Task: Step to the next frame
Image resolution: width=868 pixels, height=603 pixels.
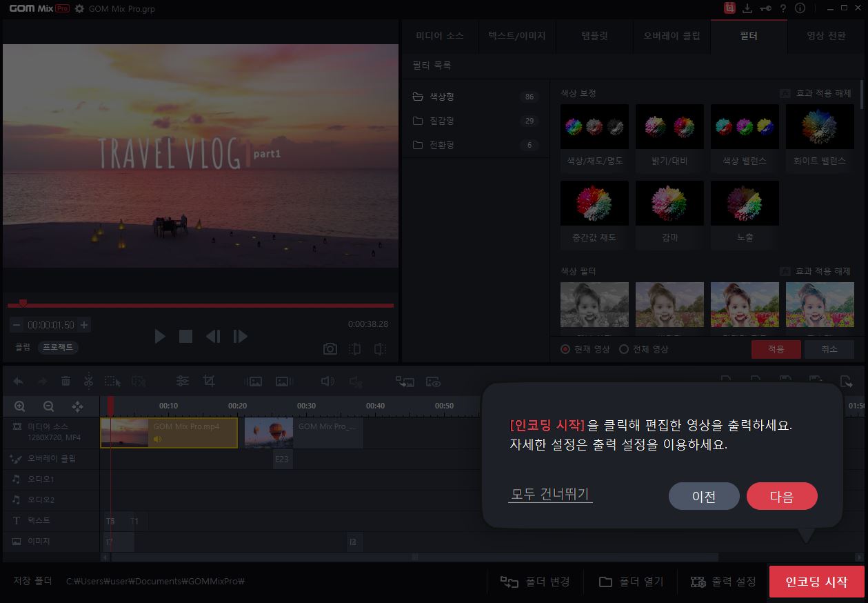Action: 240,336
